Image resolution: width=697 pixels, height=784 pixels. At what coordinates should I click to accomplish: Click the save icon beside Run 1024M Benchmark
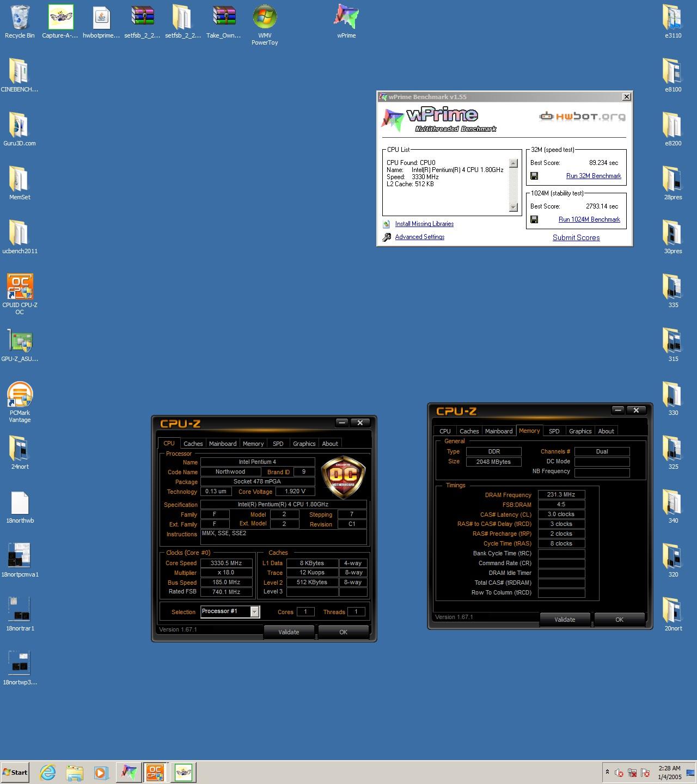tap(534, 219)
